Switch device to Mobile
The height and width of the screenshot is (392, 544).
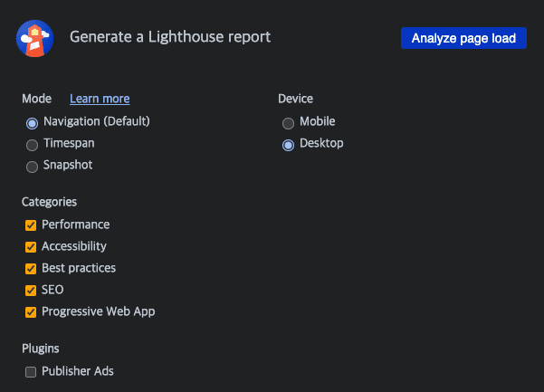[288, 123]
